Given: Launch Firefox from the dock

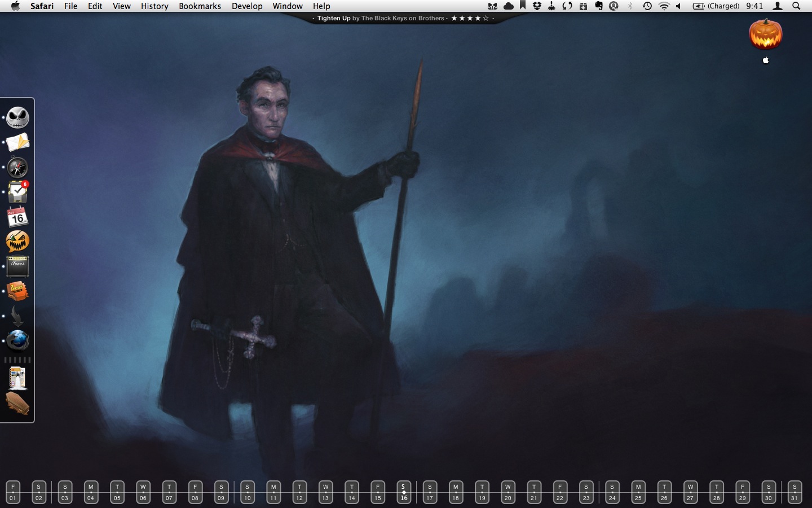Looking at the screenshot, I should (x=17, y=341).
